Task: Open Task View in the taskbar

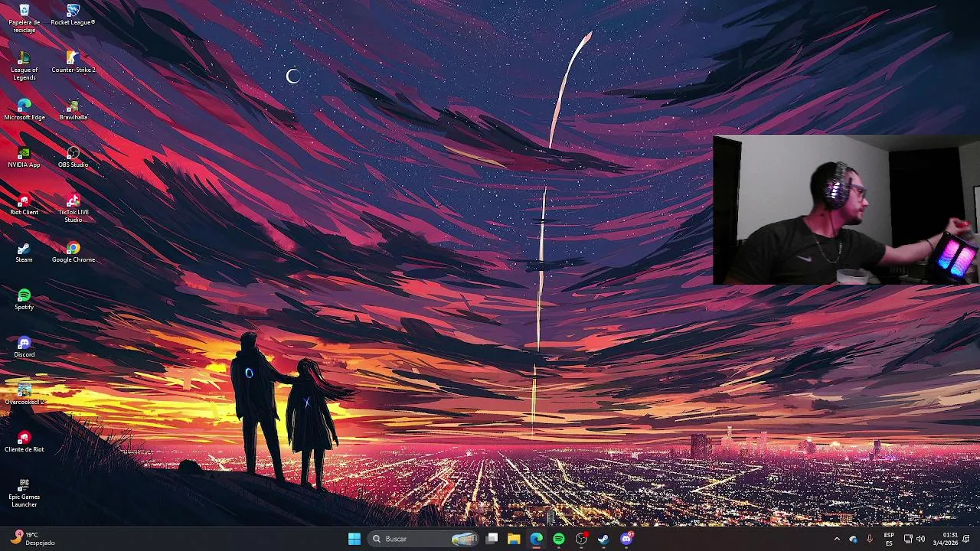Action: point(492,539)
